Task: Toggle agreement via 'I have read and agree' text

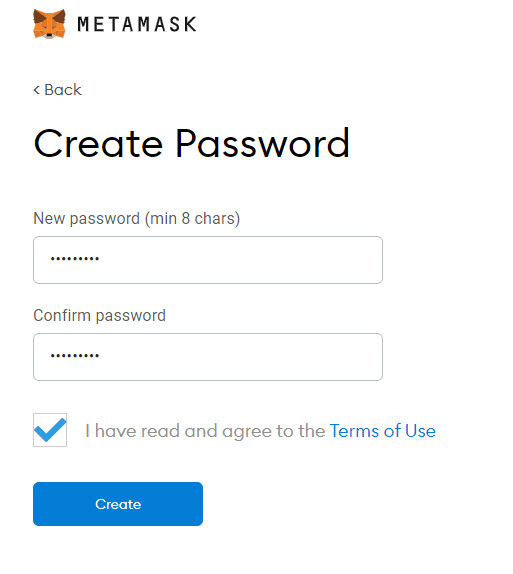Action: [205, 431]
